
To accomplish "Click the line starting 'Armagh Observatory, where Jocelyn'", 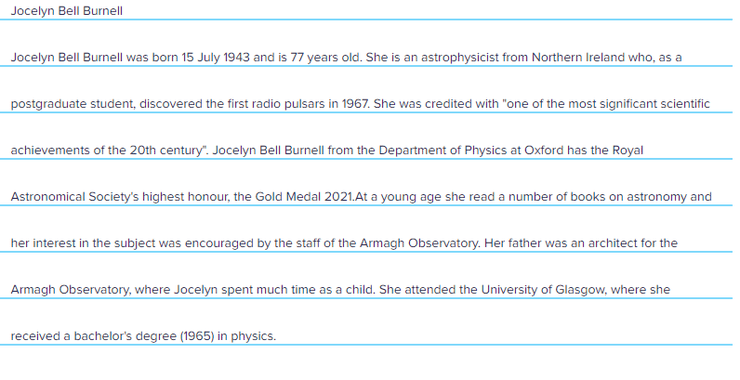I will point(340,289).
